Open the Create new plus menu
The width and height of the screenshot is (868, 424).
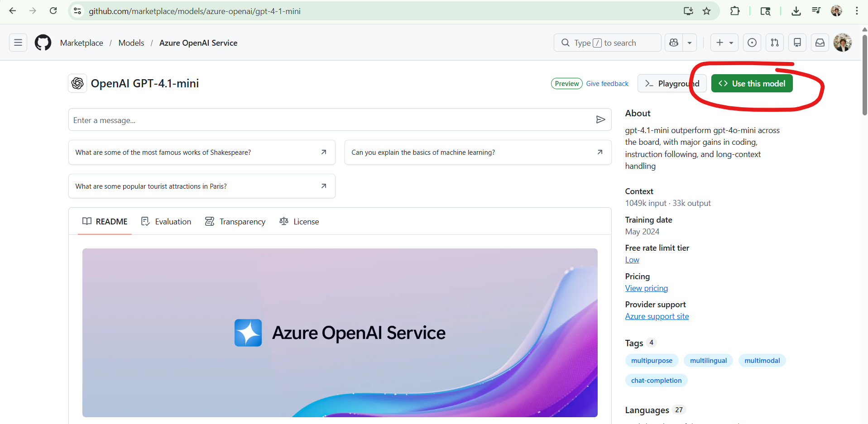click(x=724, y=43)
